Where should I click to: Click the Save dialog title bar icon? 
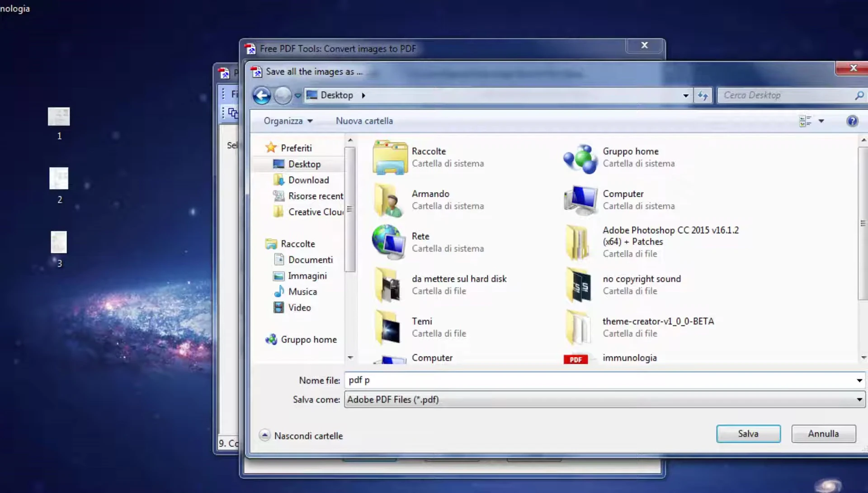click(x=256, y=72)
